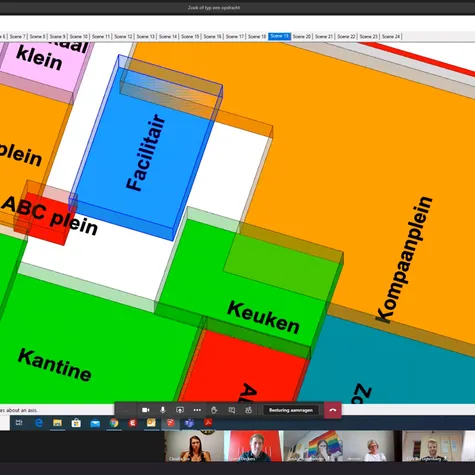Image resolution: width=475 pixels, height=475 pixels.
Task: Click the Teams search command box
Action: [214, 7]
